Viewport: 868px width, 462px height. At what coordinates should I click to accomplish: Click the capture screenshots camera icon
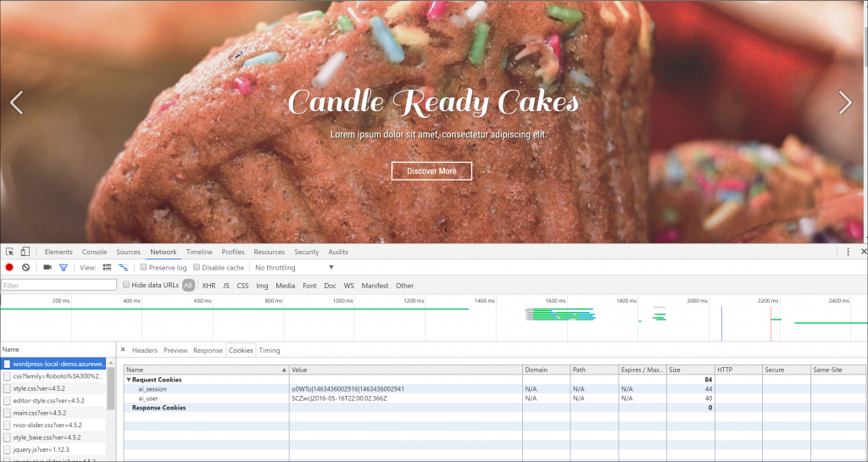[47, 267]
